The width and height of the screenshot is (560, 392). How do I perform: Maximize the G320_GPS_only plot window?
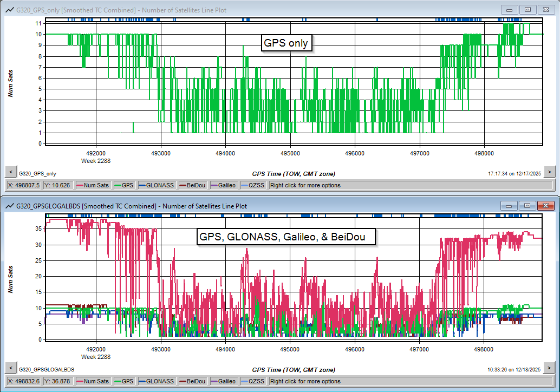528,10
